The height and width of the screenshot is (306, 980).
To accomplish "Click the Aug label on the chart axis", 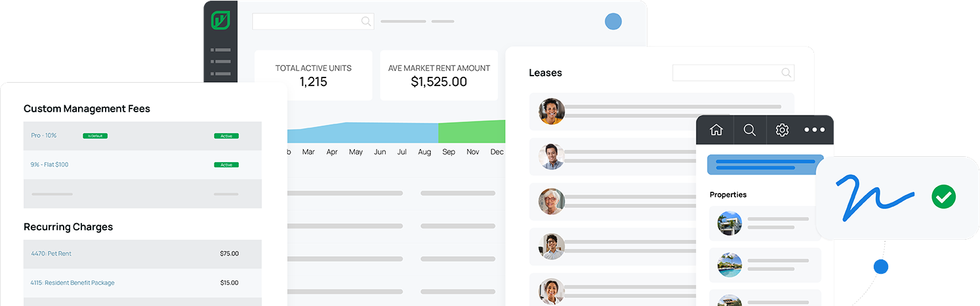I will [x=424, y=152].
